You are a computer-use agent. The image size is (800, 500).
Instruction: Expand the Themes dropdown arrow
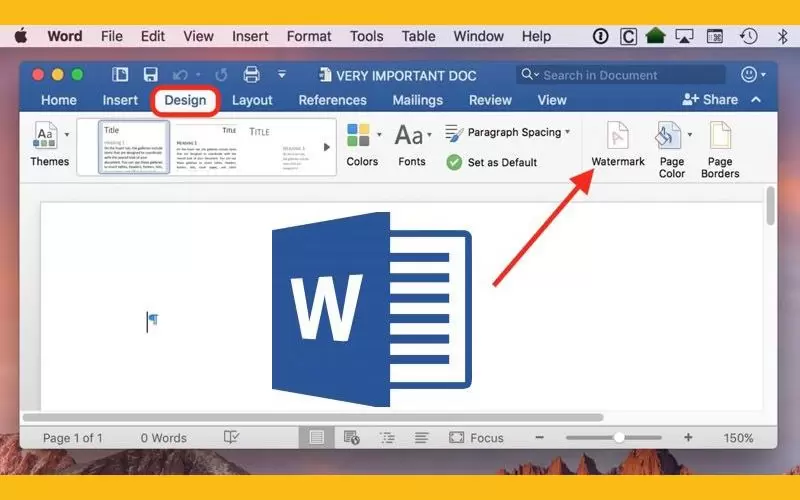tap(67, 135)
